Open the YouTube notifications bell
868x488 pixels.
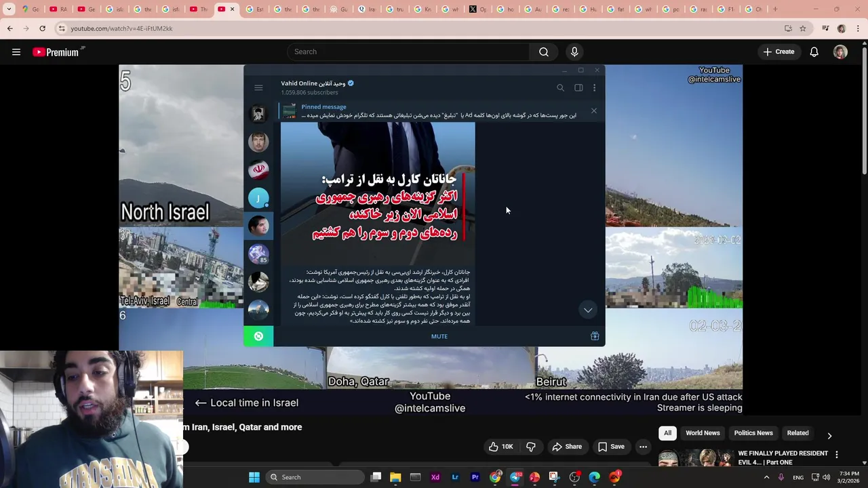point(814,52)
